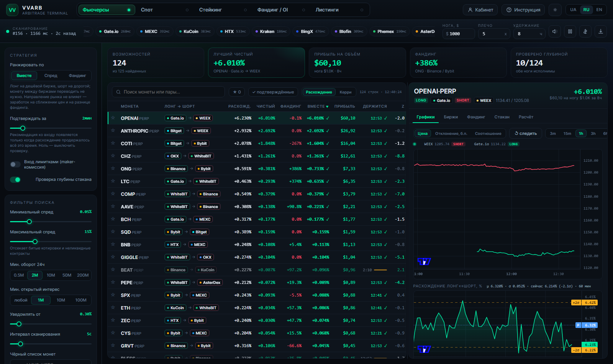Click the currency dollar-sign icon button
Viewport: 613px width, 364px height.
(x=585, y=32)
